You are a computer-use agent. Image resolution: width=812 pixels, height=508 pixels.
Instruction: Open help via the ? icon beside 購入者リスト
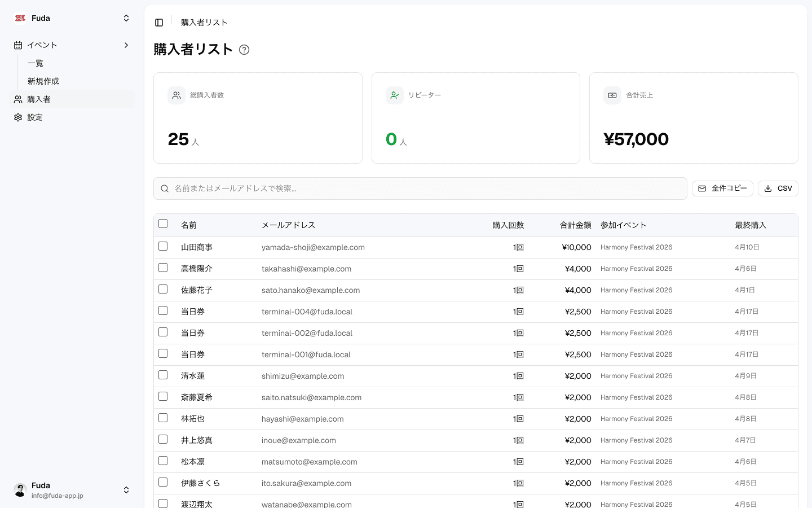(x=244, y=50)
